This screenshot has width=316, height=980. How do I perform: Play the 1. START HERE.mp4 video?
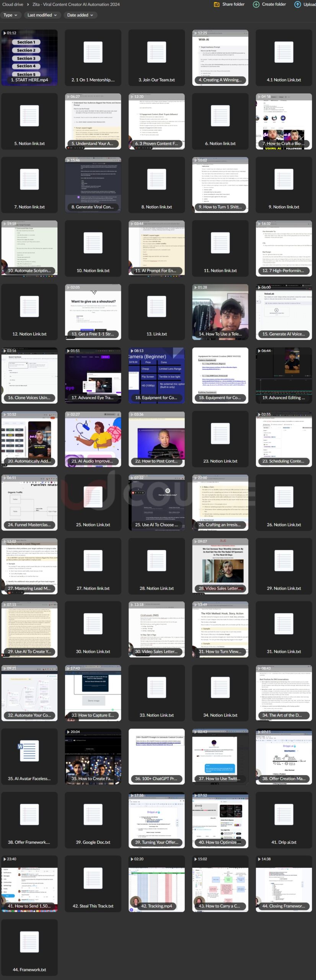[x=29, y=57]
